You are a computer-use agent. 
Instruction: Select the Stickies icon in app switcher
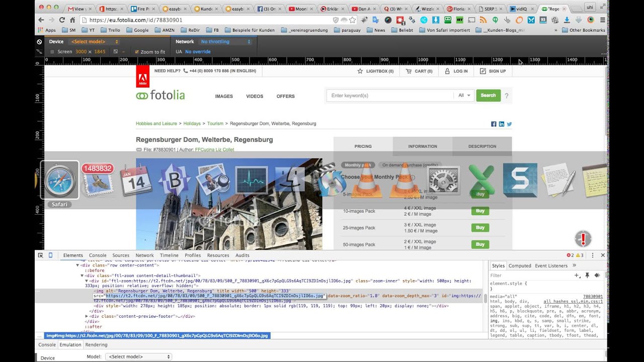594,180
